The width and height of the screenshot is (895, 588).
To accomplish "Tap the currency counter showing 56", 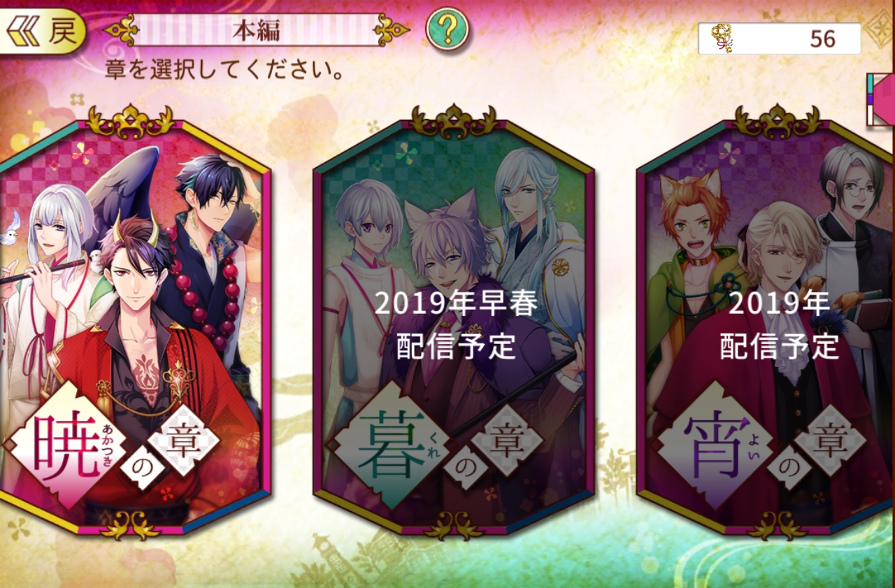I will pos(779,38).
